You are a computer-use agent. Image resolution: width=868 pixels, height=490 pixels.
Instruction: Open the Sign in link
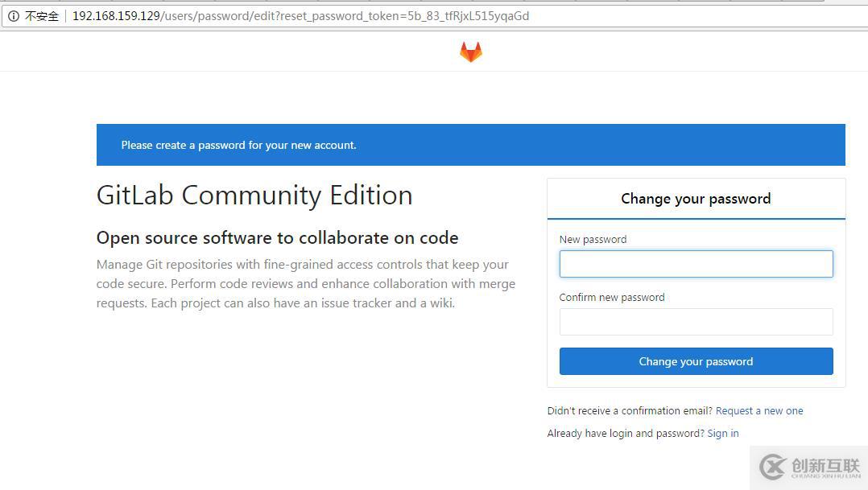coord(723,433)
